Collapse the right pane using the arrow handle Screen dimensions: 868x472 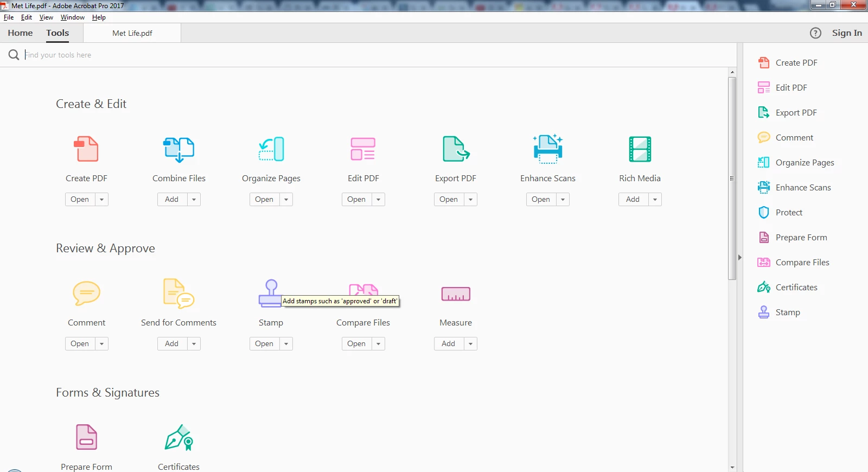pyautogui.click(x=739, y=258)
